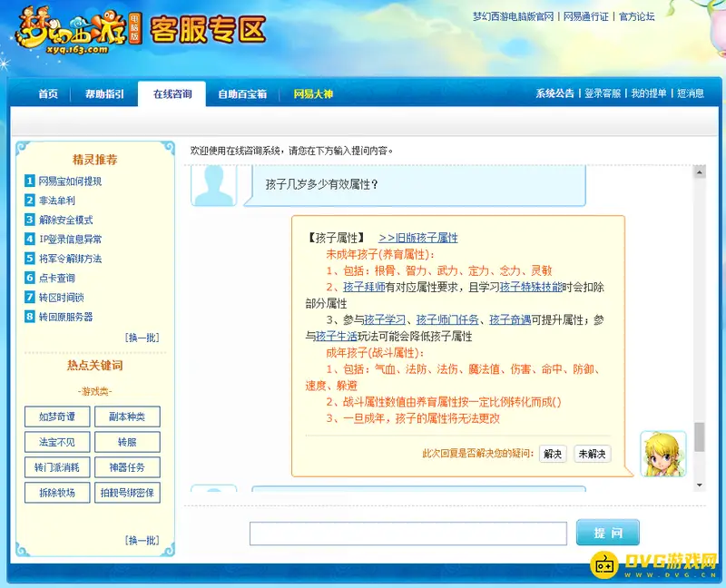This screenshot has height=588, width=726.
Task: Open recommended item 转区时间锁
Action: pos(62,298)
